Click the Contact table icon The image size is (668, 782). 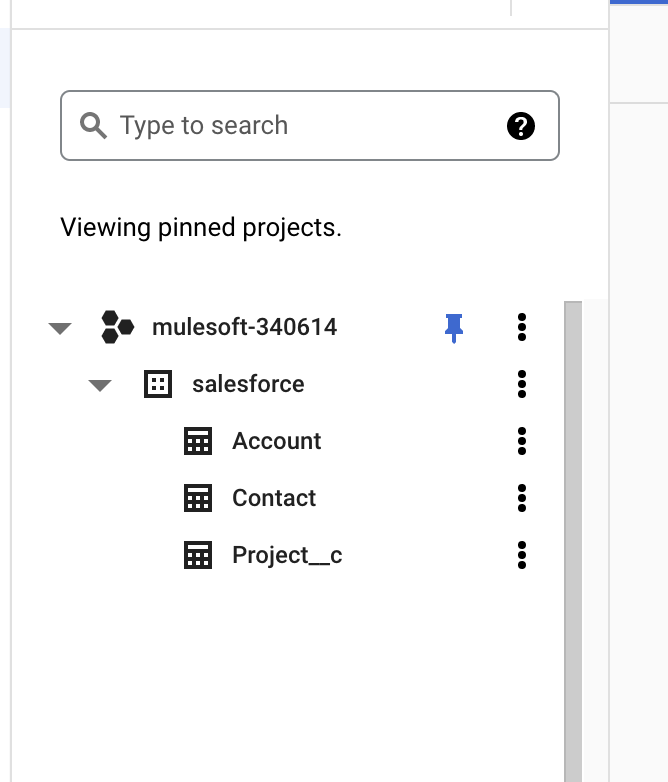198,498
